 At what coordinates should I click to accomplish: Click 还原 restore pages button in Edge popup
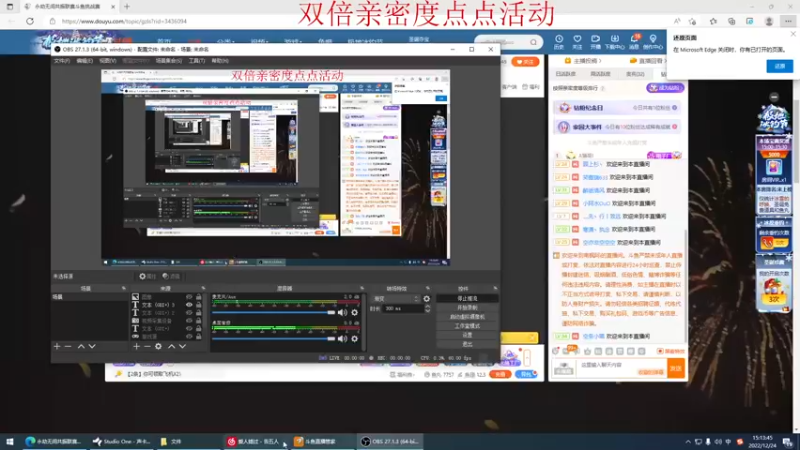779,66
